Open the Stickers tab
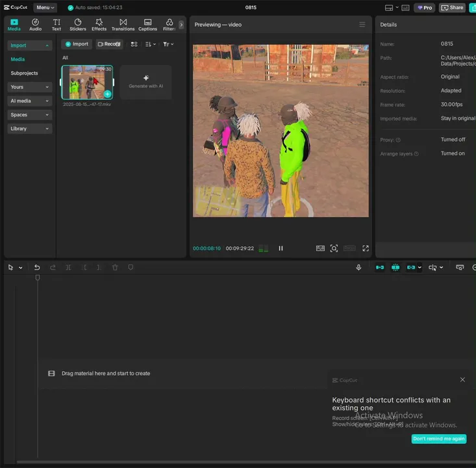The height and width of the screenshot is (468, 476). (x=78, y=25)
